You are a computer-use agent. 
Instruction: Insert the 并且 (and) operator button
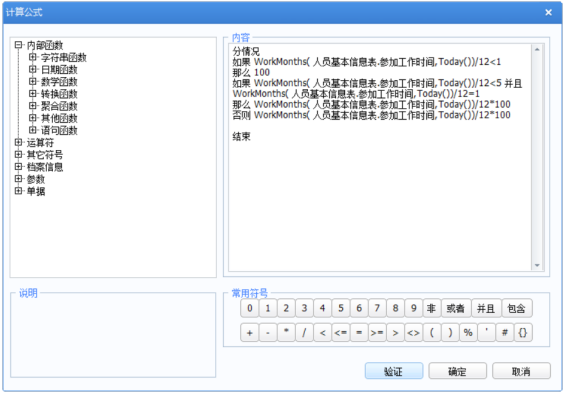[486, 308]
